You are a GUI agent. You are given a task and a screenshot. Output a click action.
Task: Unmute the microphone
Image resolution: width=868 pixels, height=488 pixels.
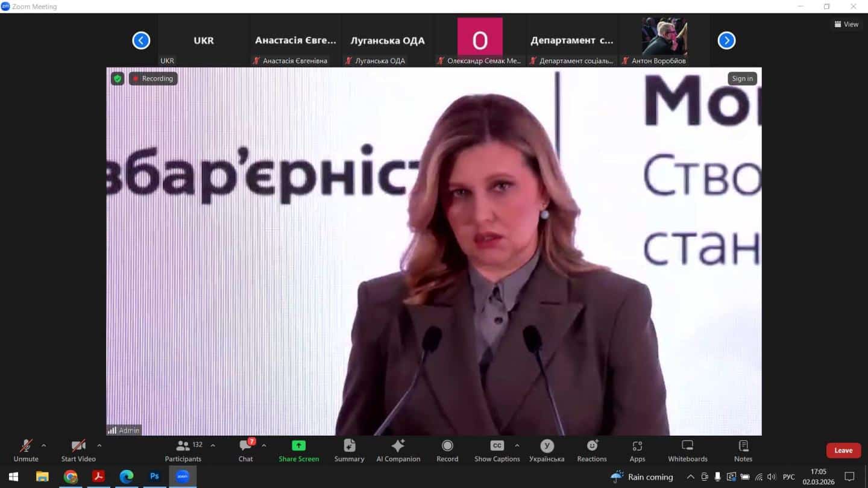(26, 450)
